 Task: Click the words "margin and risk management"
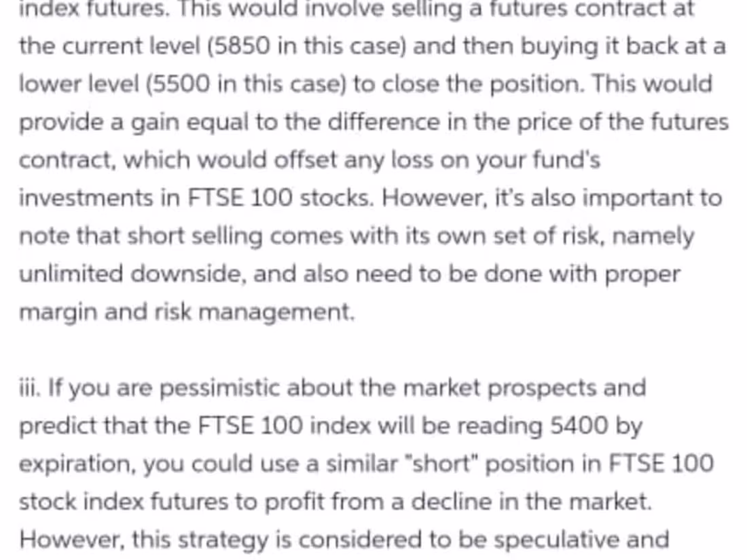point(186,312)
